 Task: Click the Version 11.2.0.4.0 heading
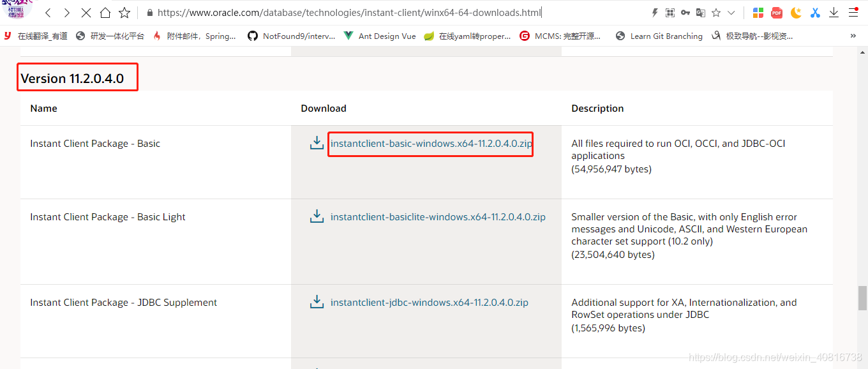click(72, 79)
